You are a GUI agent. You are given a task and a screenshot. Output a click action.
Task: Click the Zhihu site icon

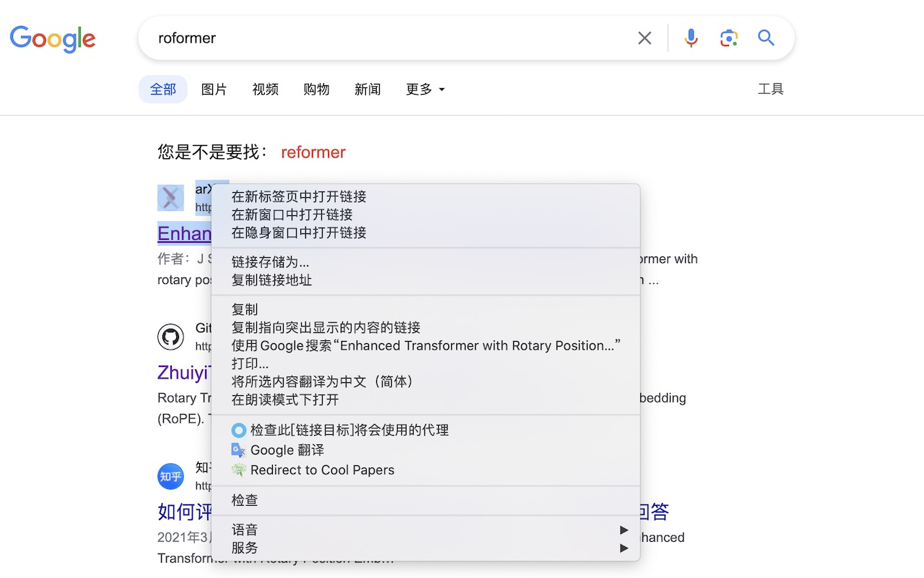(170, 476)
